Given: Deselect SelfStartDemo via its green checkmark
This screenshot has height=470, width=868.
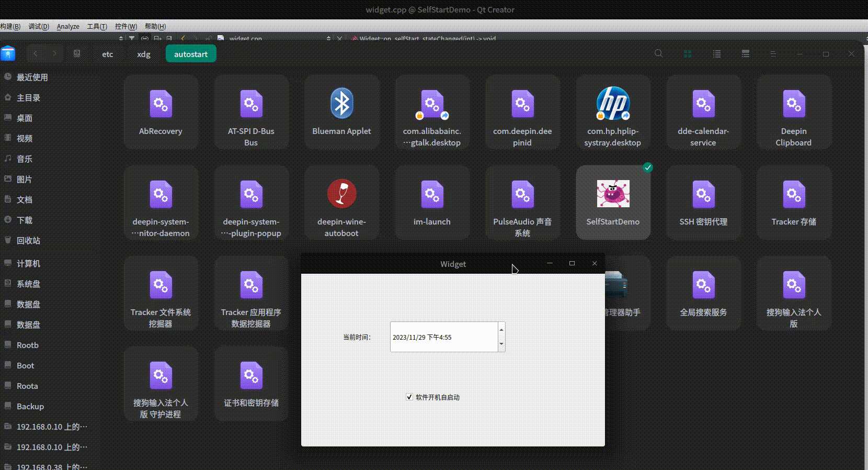Looking at the screenshot, I should tap(648, 167).
